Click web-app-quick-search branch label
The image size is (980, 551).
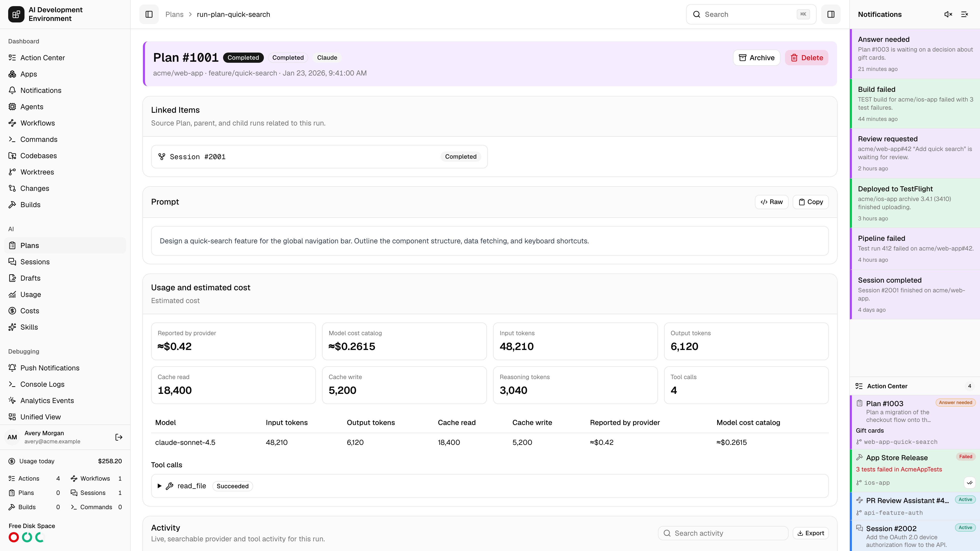[x=900, y=442]
